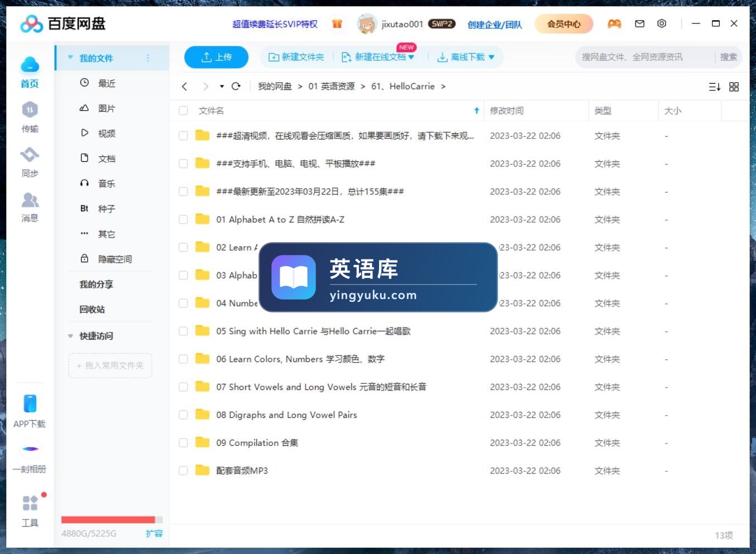Check the box for 07 Short Vowels
This screenshot has height=554, width=756.
point(183,387)
